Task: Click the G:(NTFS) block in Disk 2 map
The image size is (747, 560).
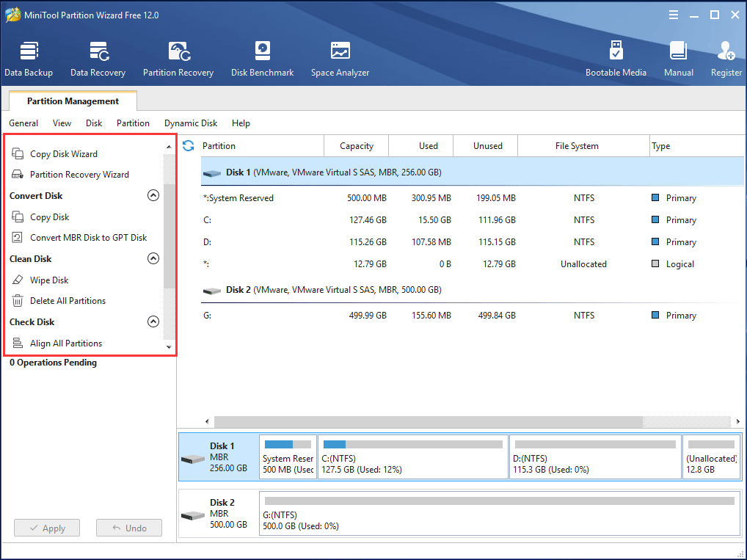Action: [499, 513]
